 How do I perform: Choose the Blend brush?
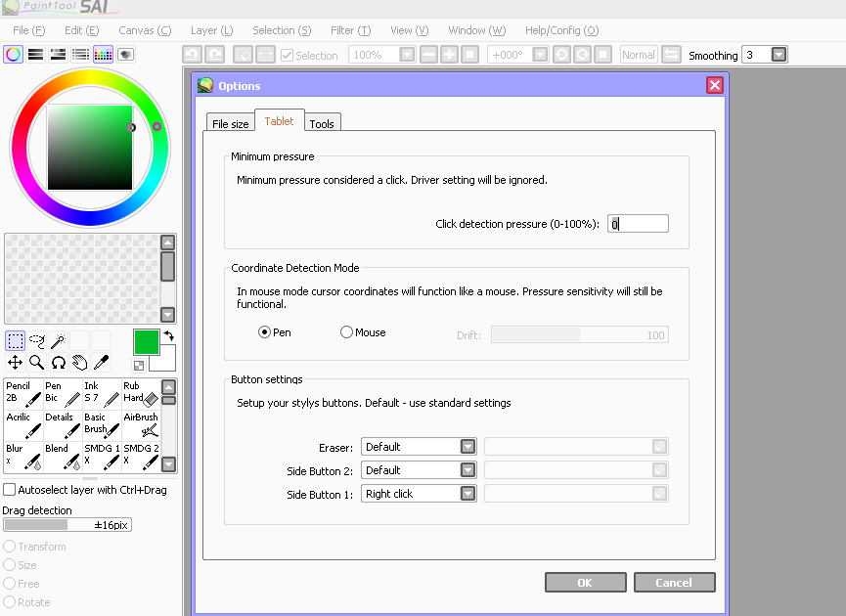[x=63, y=457]
